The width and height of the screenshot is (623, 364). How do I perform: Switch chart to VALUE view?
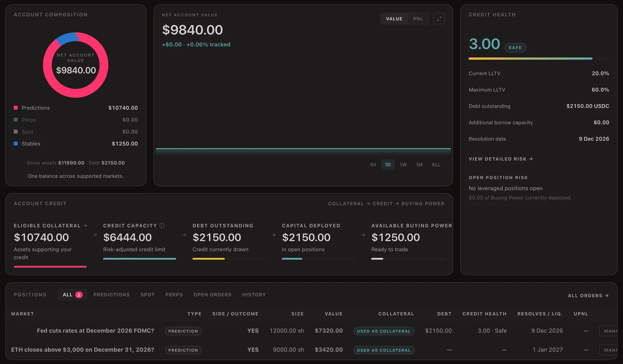point(394,19)
